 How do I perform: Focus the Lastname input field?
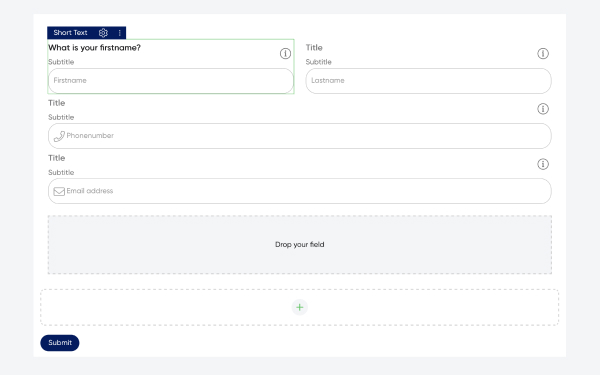point(428,81)
